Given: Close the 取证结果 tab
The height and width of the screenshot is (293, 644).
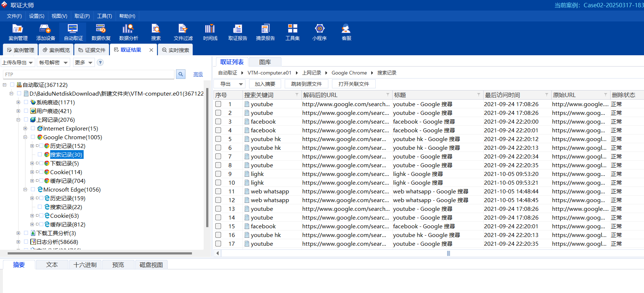Looking at the screenshot, I should coord(151,50).
